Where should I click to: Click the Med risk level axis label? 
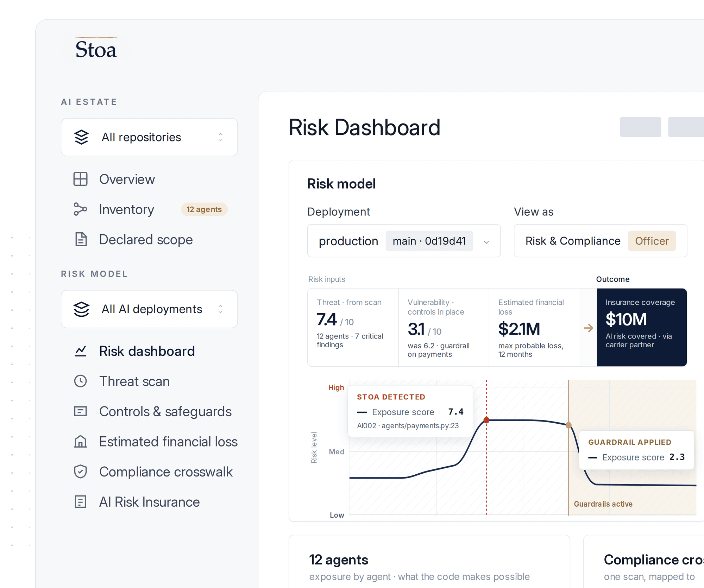336,451
